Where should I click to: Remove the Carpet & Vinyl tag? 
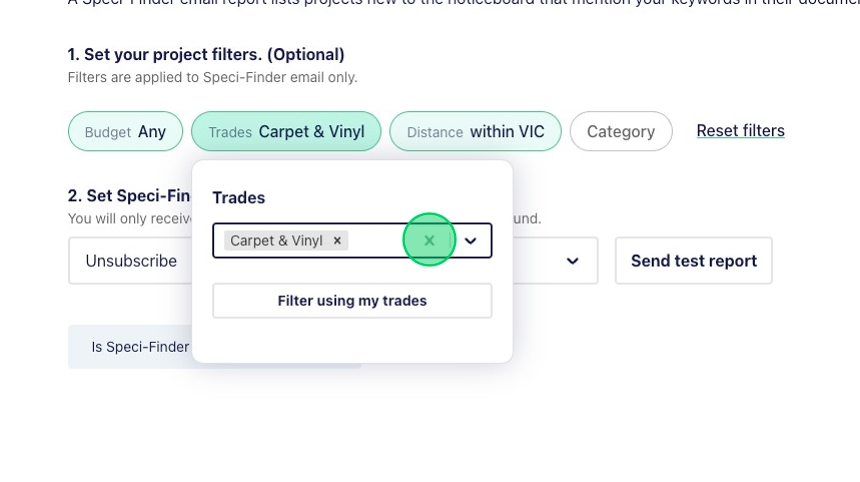338,241
